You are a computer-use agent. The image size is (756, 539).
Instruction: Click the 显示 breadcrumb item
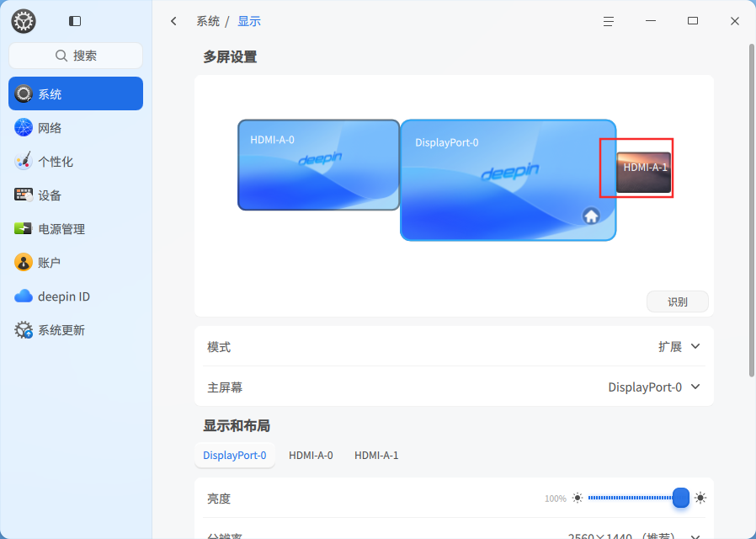coord(249,21)
